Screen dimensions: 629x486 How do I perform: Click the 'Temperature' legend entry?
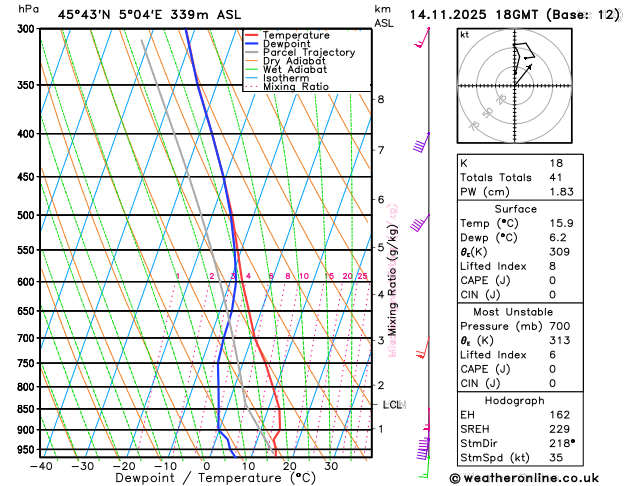tap(288, 35)
